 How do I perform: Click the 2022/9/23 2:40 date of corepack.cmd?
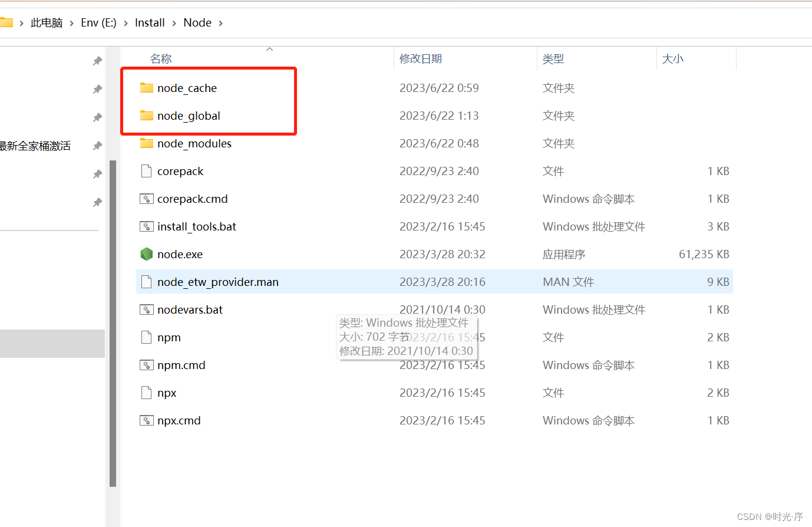point(439,199)
